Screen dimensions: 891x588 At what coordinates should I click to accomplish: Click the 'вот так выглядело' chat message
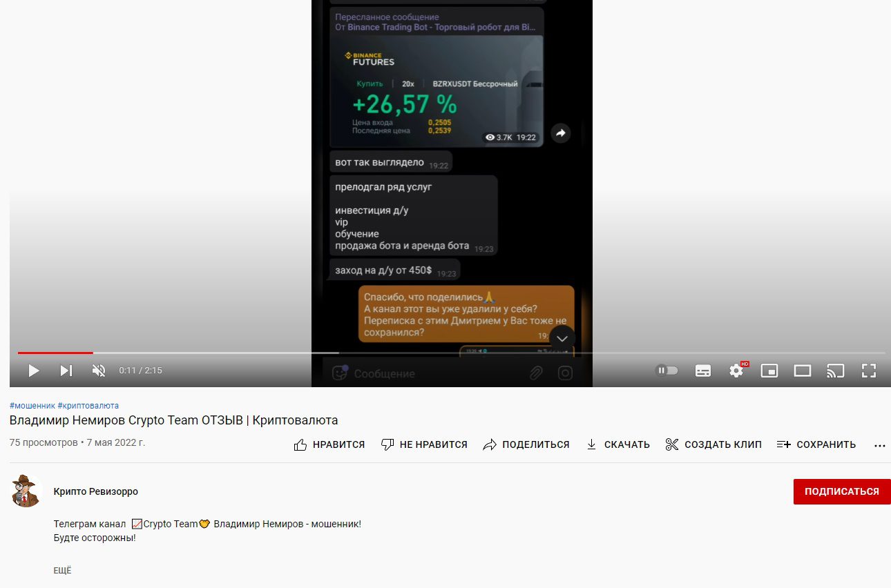coord(391,163)
